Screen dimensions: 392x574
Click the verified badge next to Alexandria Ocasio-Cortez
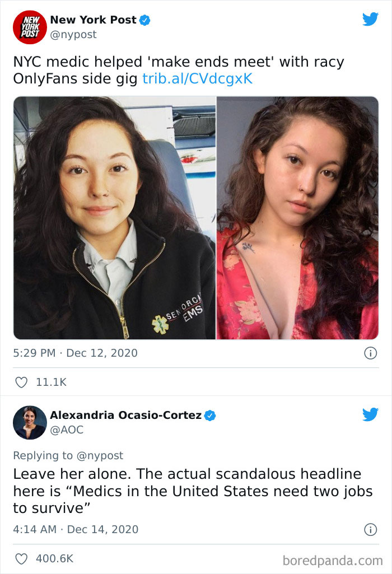(210, 416)
